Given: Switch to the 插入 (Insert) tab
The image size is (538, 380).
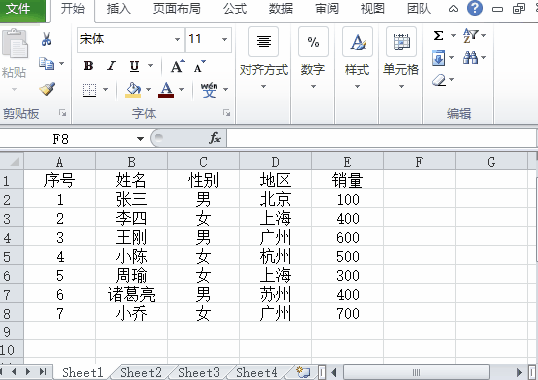Looking at the screenshot, I should point(118,9).
